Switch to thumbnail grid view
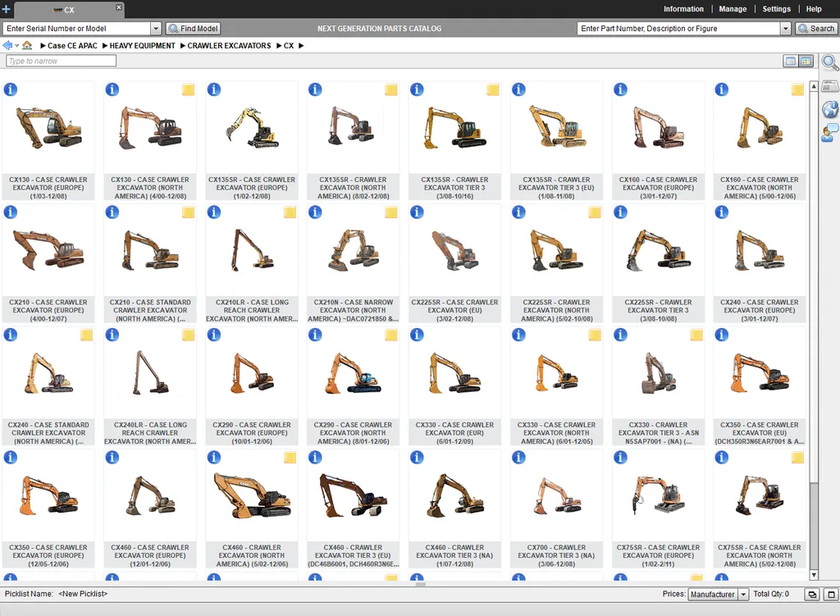The image size is (840, 616). [806, 61]
